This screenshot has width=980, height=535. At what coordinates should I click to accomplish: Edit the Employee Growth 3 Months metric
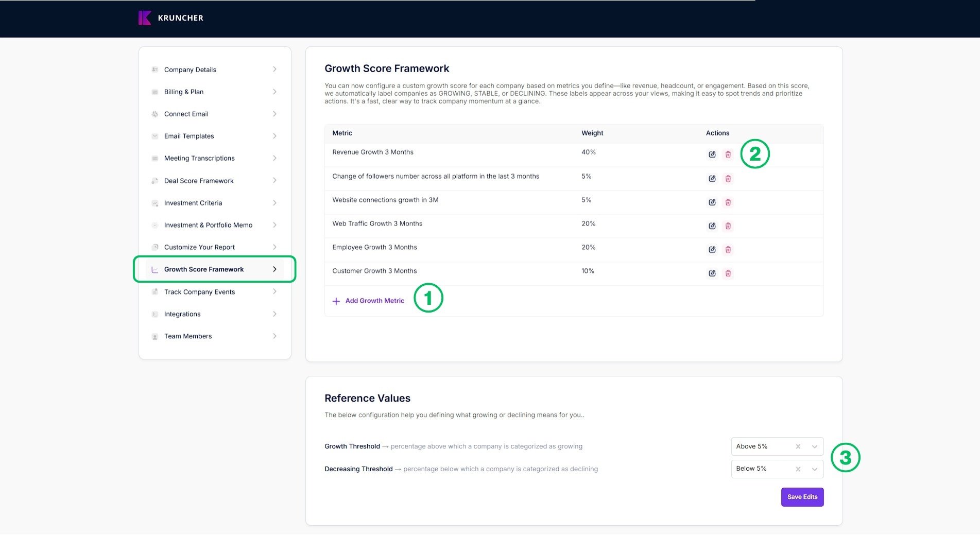712,250
